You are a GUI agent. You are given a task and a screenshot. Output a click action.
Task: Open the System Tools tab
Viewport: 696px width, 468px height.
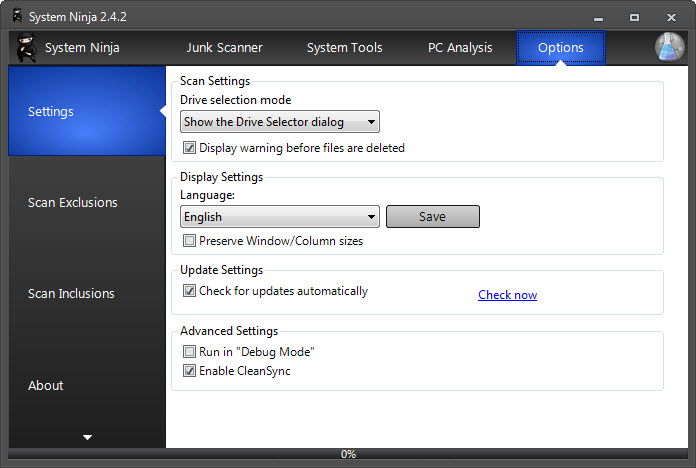(x=344, y=48)
